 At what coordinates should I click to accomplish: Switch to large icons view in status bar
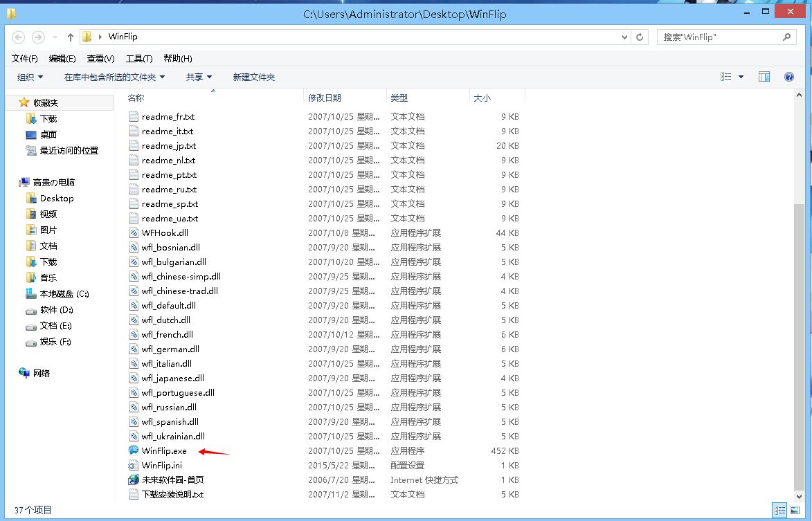coord(795,510)
